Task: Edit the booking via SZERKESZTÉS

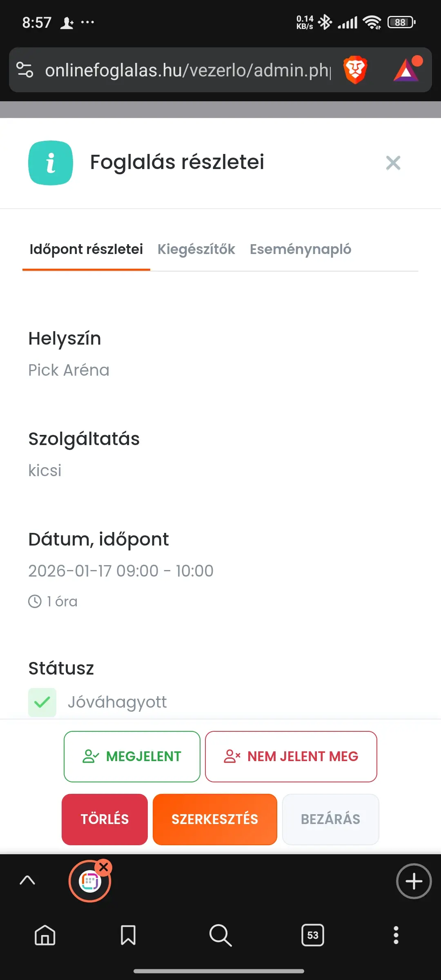Action: pos(215,819)
